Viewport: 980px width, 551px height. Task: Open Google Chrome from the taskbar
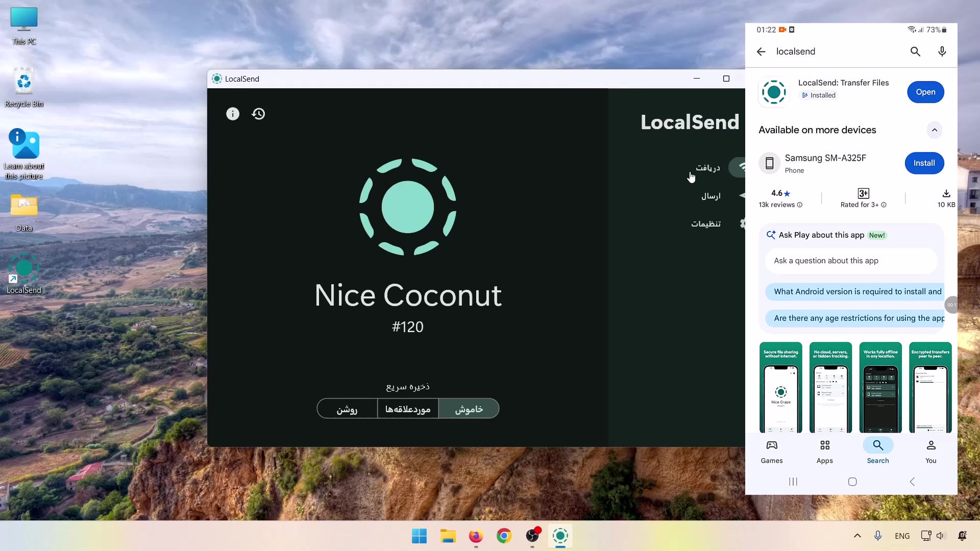tap(504, 536)
